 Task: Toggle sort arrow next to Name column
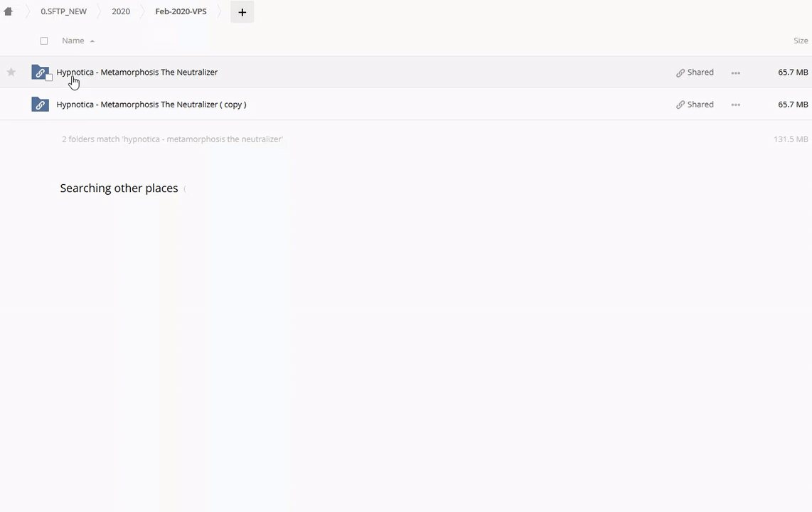pyautogui.click(x=92, y=41)
